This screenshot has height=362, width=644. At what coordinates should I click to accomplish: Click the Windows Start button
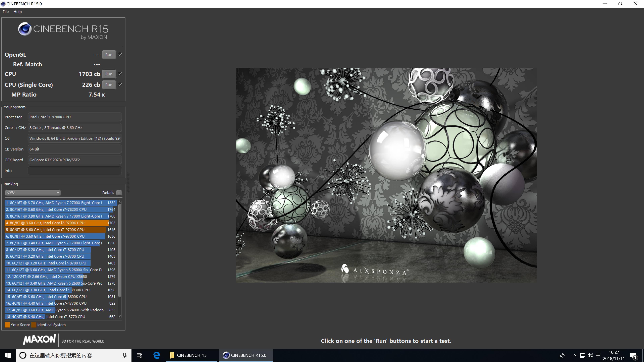point(8,355)
